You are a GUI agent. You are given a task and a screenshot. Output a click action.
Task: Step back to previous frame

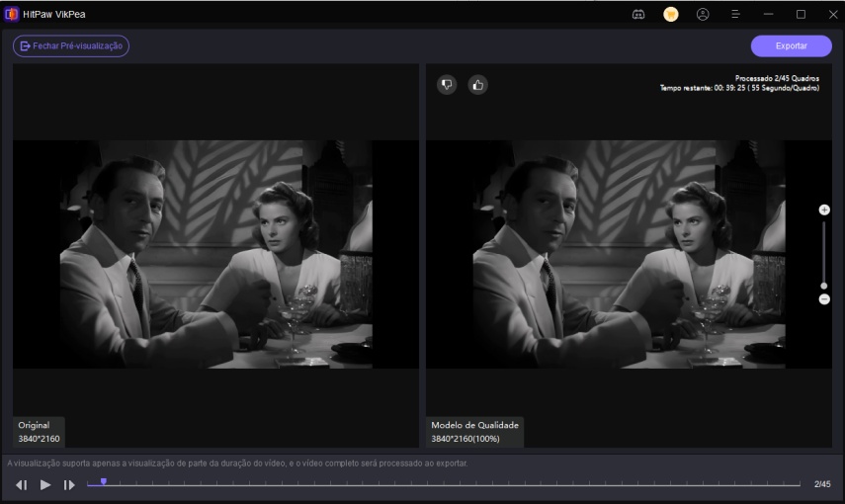tap(21, 485)
